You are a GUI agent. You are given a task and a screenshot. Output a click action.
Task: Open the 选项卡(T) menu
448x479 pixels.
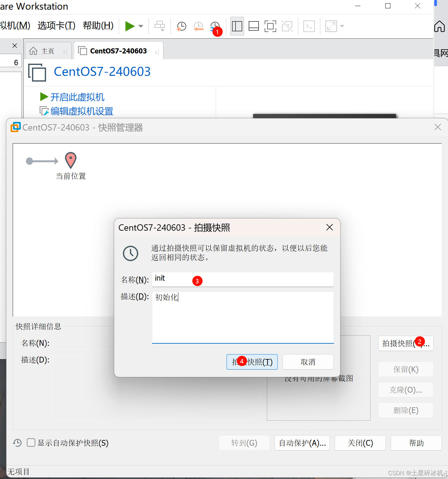pyautogui.click(x=56, y=25)
